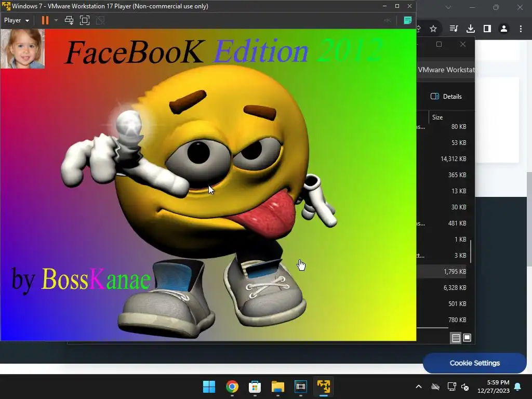Switch Explorer to large thumbnails view icon
Viewport: 532px width, 399px height.
point(467,338)
